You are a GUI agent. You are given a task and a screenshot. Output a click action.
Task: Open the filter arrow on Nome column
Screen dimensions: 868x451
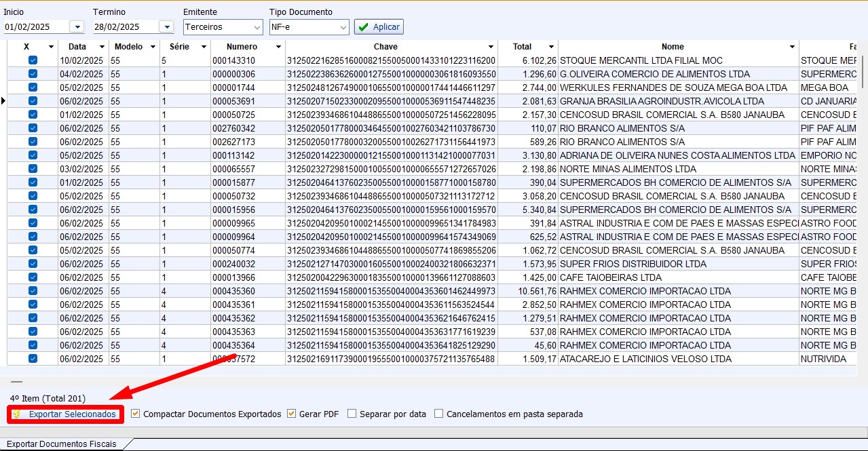792,47
